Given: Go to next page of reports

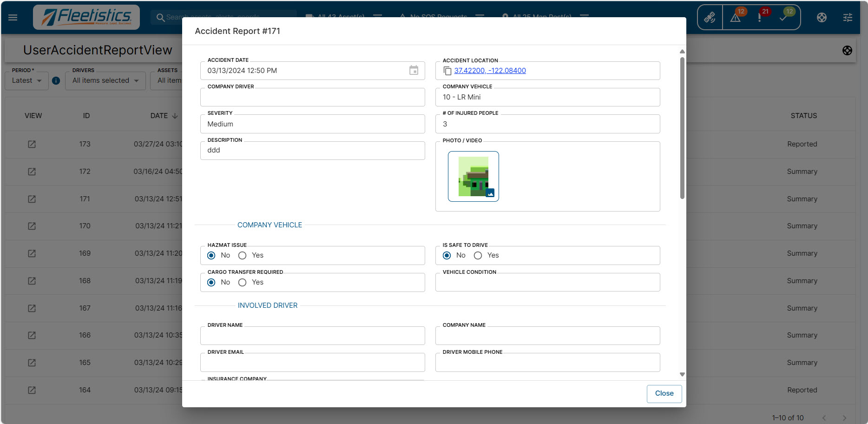Looking at the screenshot, I should click(x=844, y=417).
